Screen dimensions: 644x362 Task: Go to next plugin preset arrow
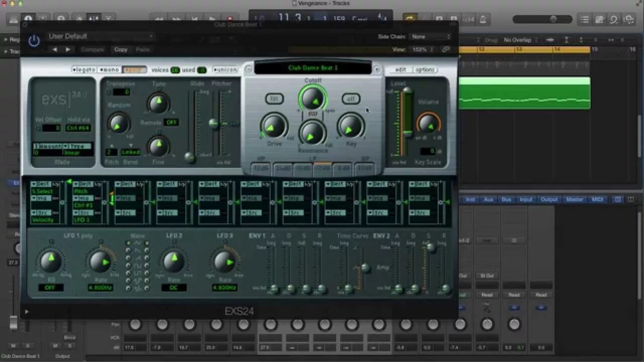pos(68,49)
